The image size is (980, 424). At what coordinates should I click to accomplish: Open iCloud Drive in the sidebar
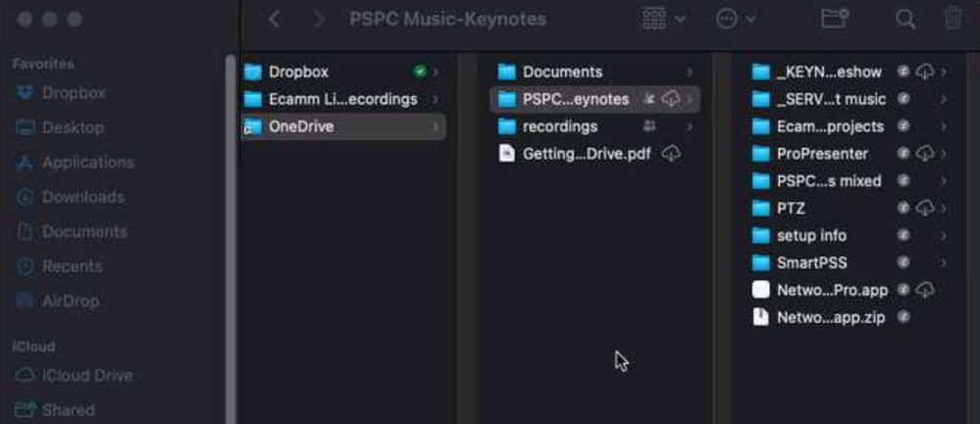pyautogui.click(x=74, y=375)
